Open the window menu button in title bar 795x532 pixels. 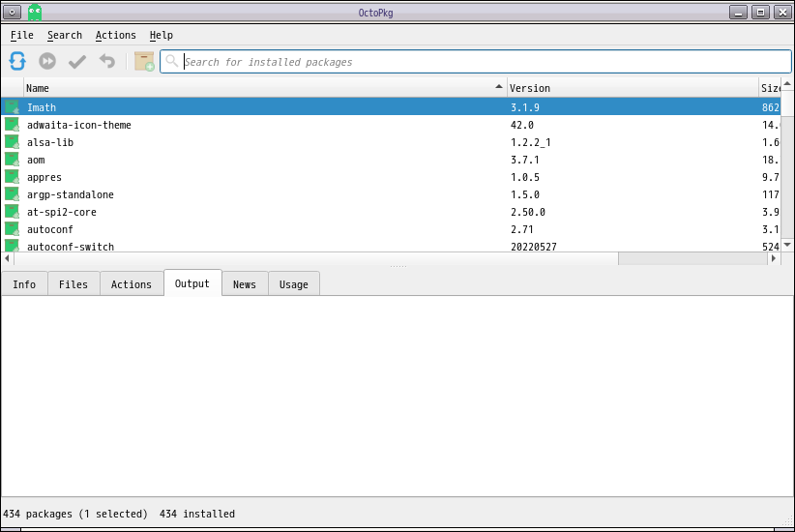pos(12,13)
